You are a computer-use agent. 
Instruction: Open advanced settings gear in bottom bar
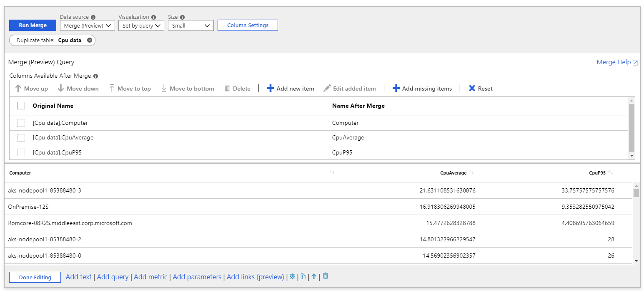(x=292, y=277)
